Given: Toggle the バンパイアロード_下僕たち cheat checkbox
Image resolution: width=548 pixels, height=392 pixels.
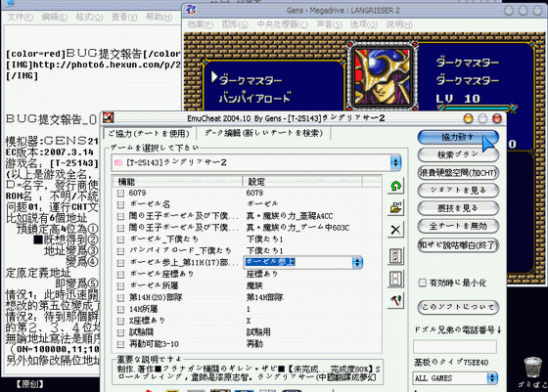Looking at the screenshot, I should (x=120, y=251).
